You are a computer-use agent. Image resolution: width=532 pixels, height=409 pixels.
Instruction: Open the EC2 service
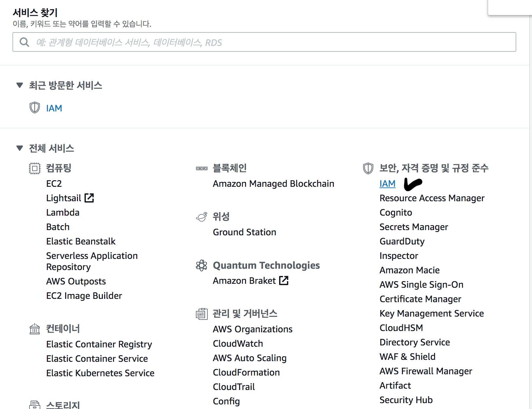click(x=54, y=184)
